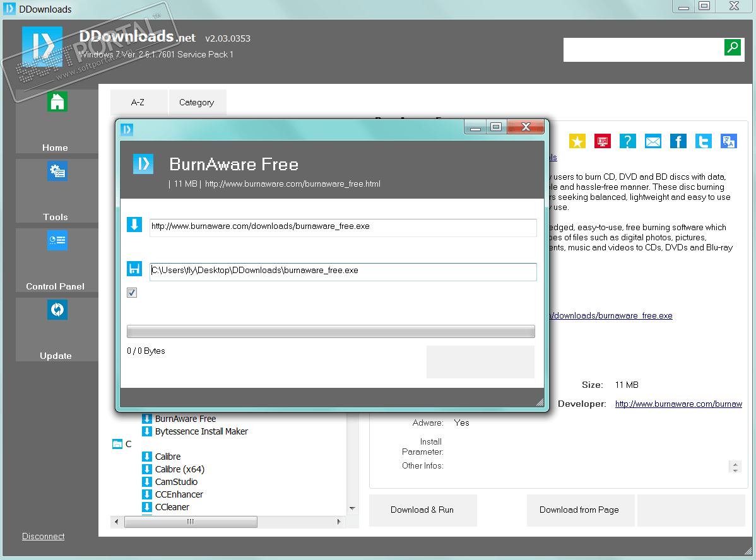Switch to the A-Z tab
Viewport: 756px width, 560px height.
(139, 102)
